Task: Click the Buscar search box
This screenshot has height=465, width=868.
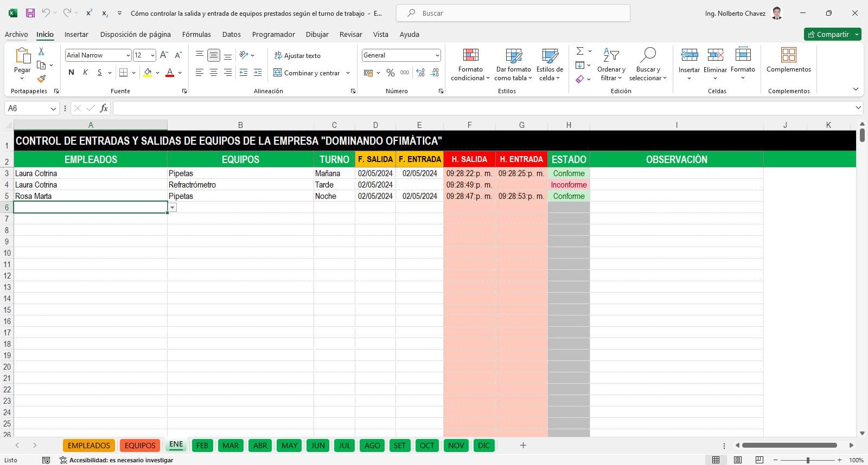Action: [x=513, y=13]
